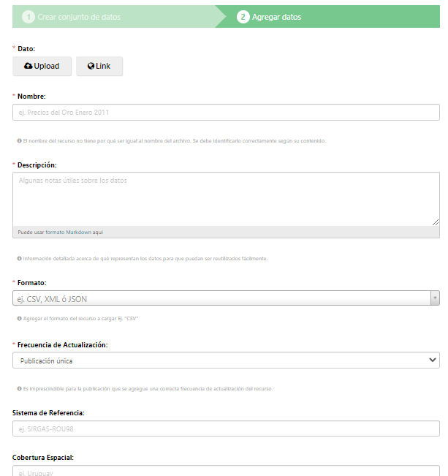Viewport: 448px width, 476px height.
Task: Open the formato Markdown link
Action: pos(69,232)
